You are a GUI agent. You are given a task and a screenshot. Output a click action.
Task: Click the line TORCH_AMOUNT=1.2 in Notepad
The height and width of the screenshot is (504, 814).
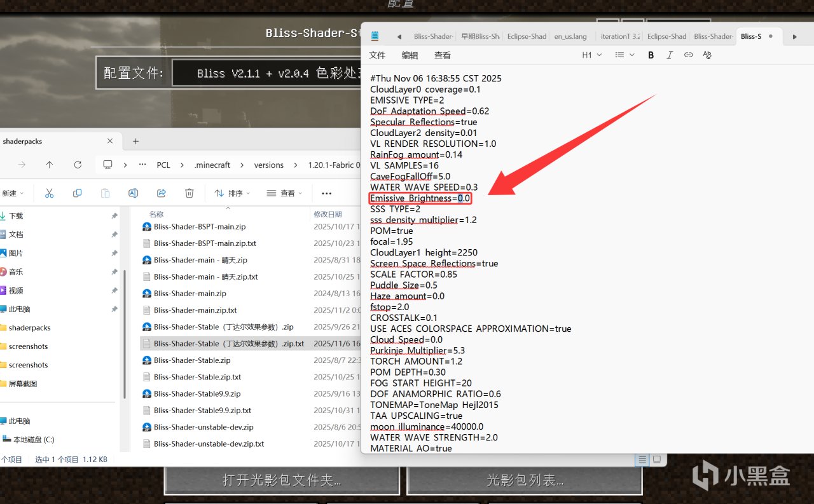click(416, 361)
